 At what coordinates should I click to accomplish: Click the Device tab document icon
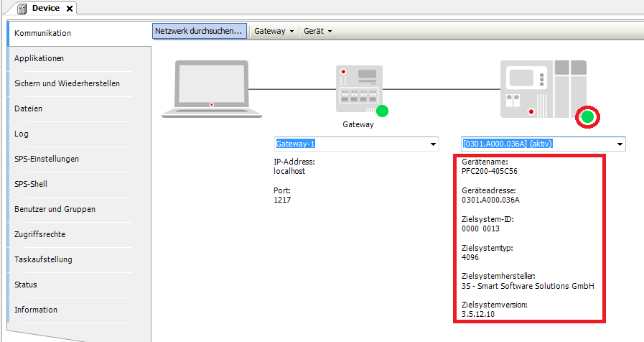(22, 9)
